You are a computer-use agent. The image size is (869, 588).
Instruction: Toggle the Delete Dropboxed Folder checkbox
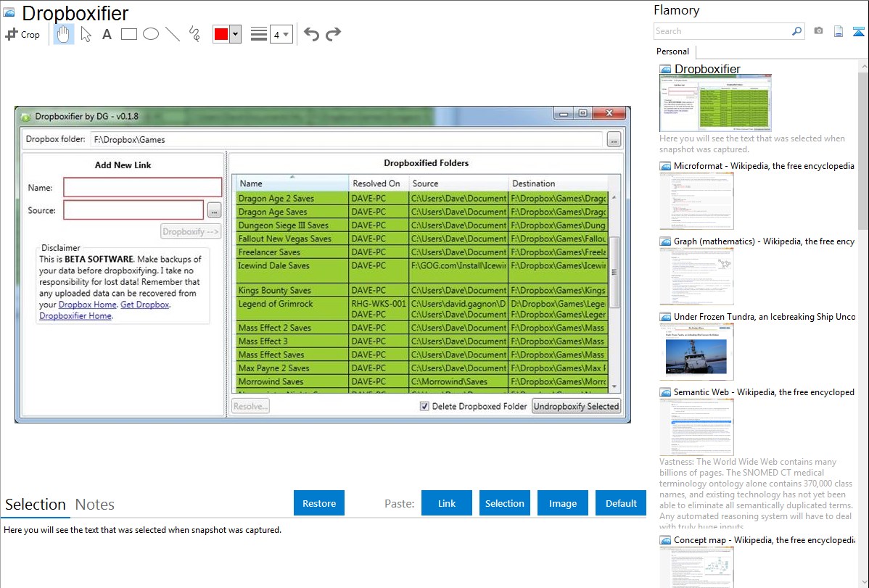click(x=424, y=406)
